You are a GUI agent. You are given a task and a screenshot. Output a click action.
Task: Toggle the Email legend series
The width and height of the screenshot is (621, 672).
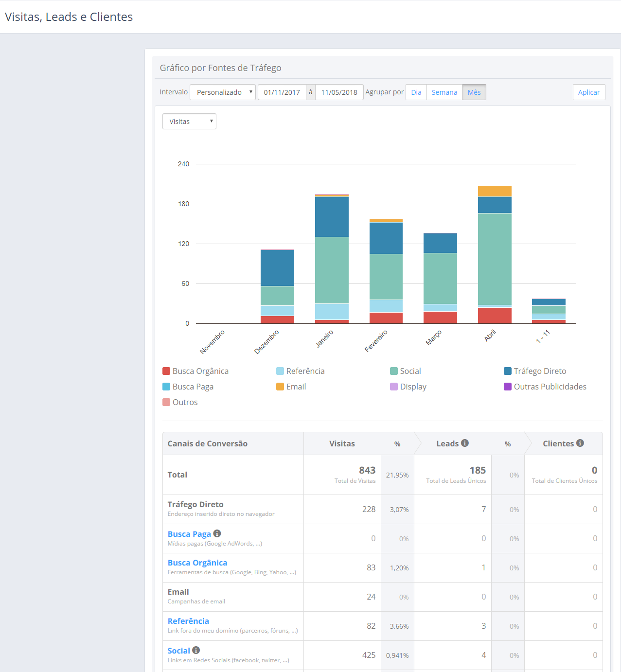291,387
